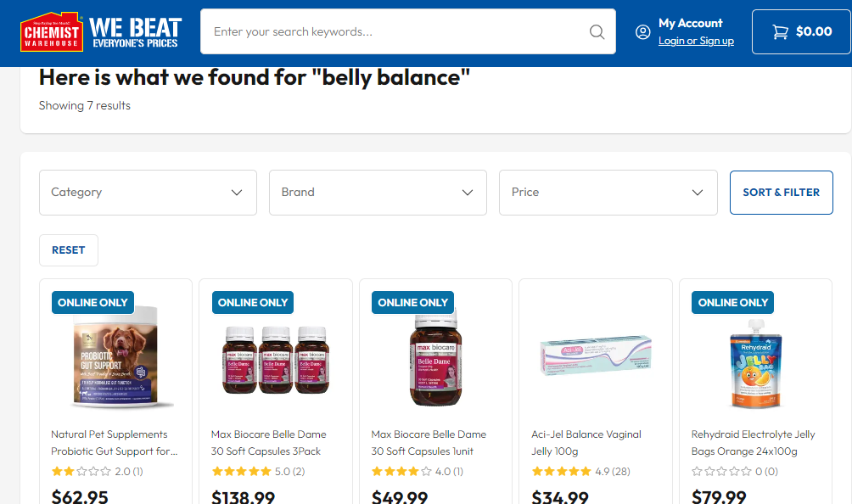
Task: Click the Chemist Warehouse logo
Action: [x=52, y=31]
